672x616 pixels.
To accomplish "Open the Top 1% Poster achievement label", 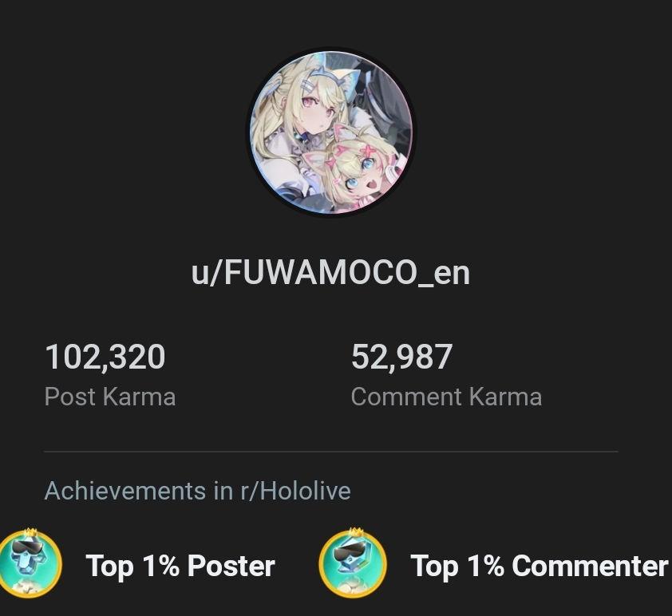I will point(180,566).
